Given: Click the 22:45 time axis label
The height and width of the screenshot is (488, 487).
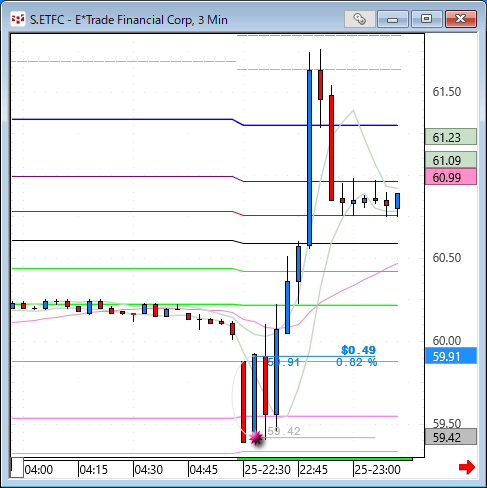Looking at the screenshot, I should tap(314, 470).
